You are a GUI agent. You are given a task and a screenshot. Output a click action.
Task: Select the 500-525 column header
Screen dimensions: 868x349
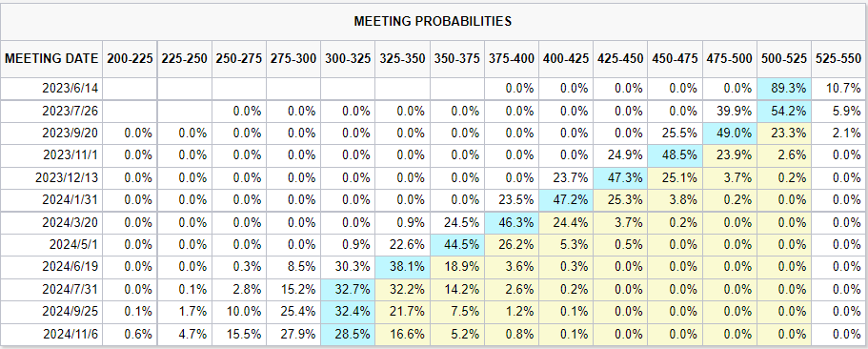tap(784, 58)
